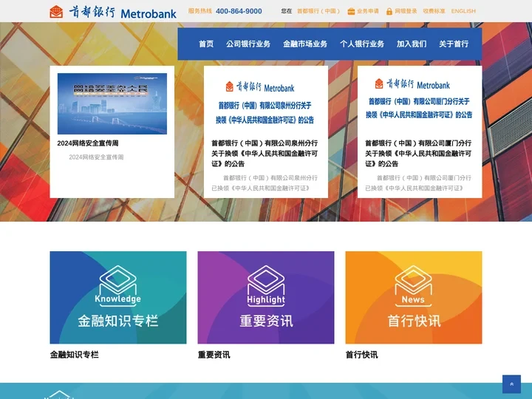Open the 金融市场业务 menu
This screenshot has width=532, height=399.
pos(305,44)
